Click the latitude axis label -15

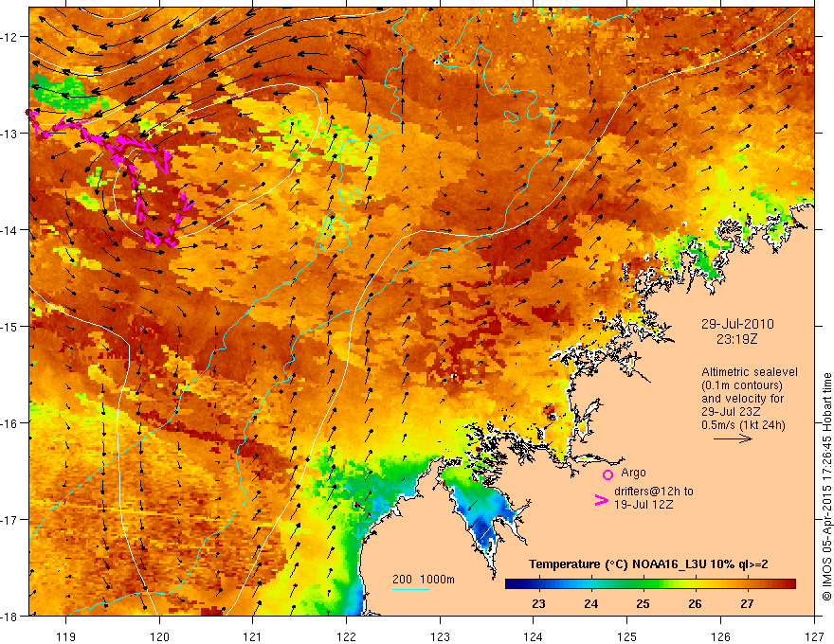coord(9,326)
